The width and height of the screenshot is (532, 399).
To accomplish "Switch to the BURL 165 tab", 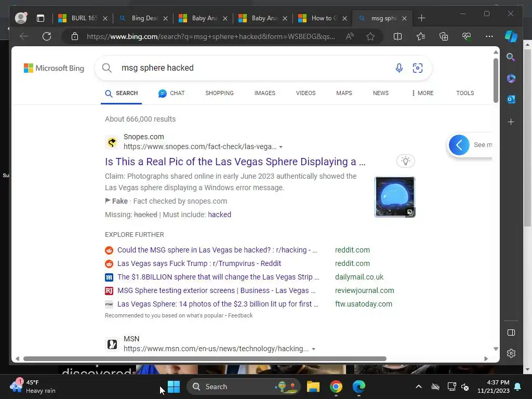I will tap(83, 18).
